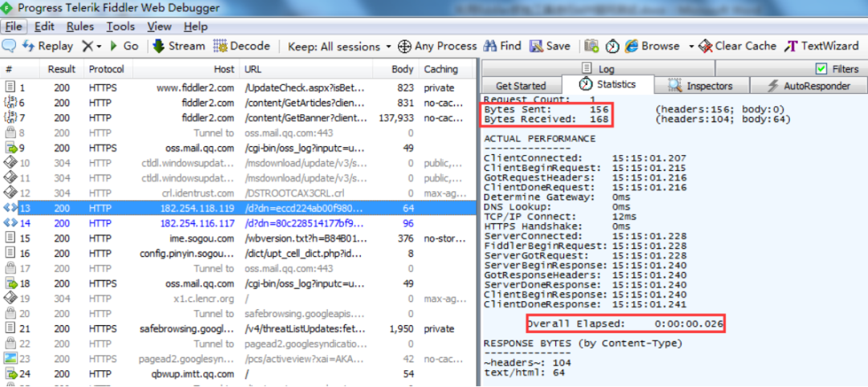This screenshot has height=387, width=868.
Task: Replay the selected session
Action: tap(47, 46)
